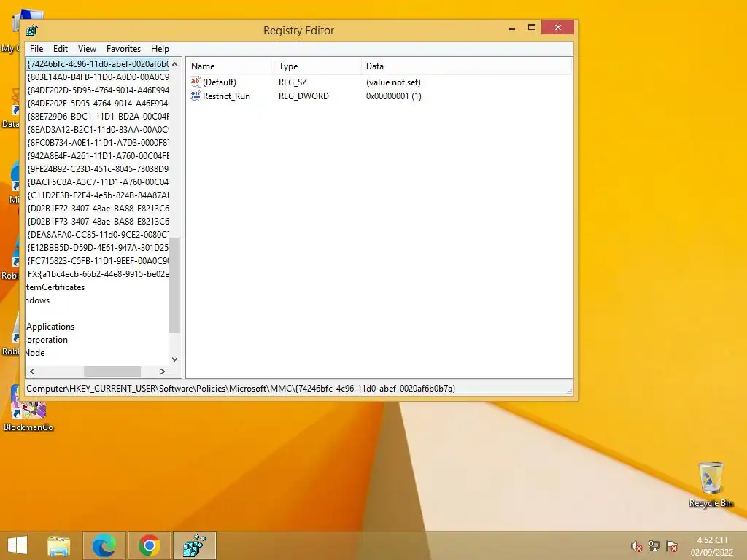This screenshot has width=747, height=560.
Task: Select key {DEA8AFA0-CC85-11d0-9CE2-0080C
Action: click(x=98, y=235)
